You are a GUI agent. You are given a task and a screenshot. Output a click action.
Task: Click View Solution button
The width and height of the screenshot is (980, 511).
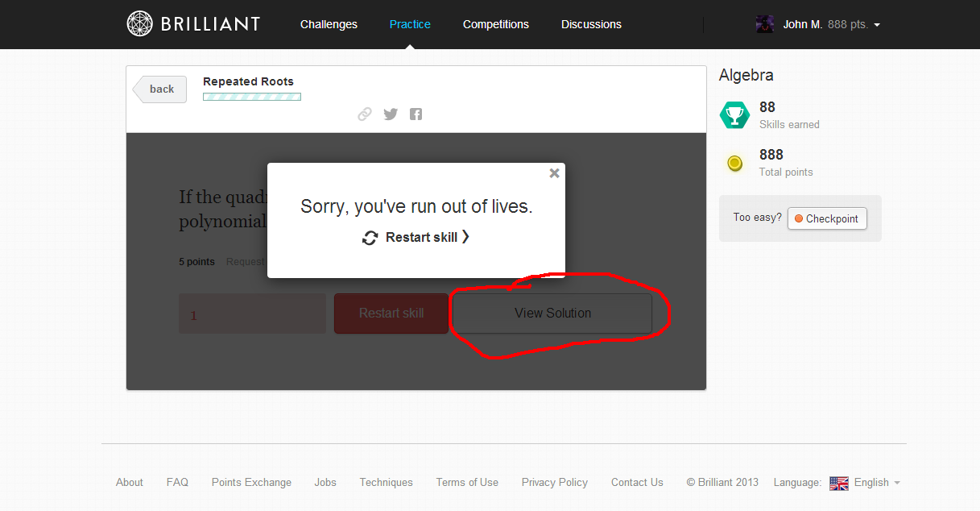coord(552,314)
